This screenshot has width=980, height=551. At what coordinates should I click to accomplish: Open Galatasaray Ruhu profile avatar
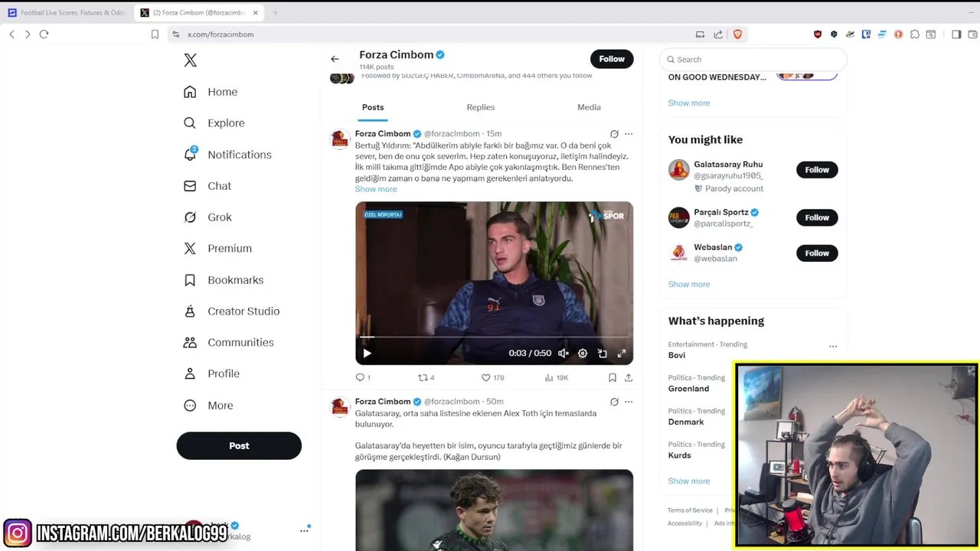pos(678,170)
